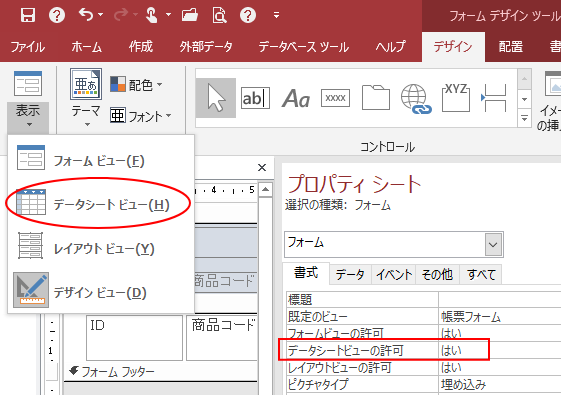Click the first help question mark icon

[x=57, y=15]
